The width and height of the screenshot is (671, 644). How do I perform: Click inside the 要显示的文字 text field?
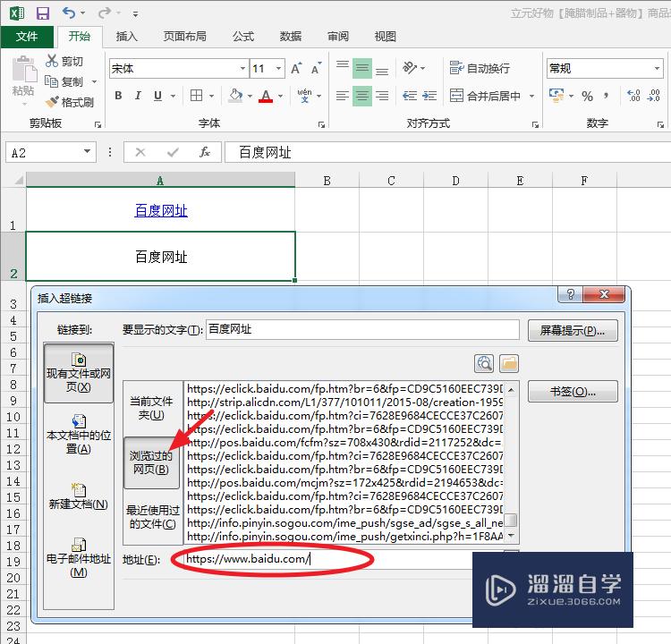click(x=362, y=329)
